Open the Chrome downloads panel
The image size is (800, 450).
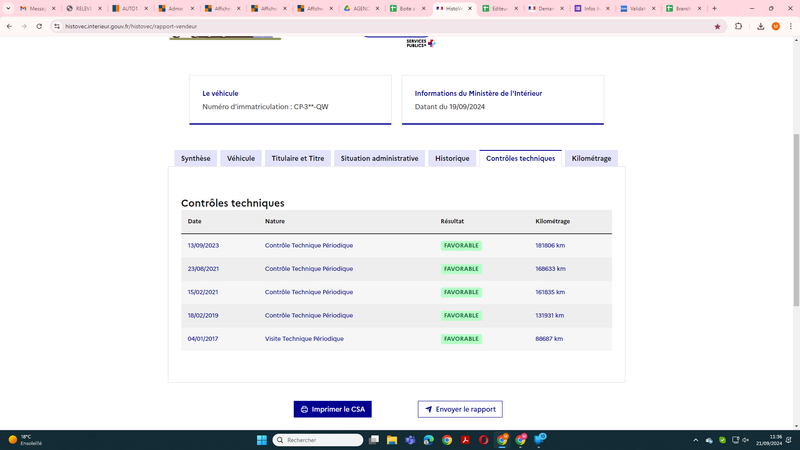coord(760,27)
